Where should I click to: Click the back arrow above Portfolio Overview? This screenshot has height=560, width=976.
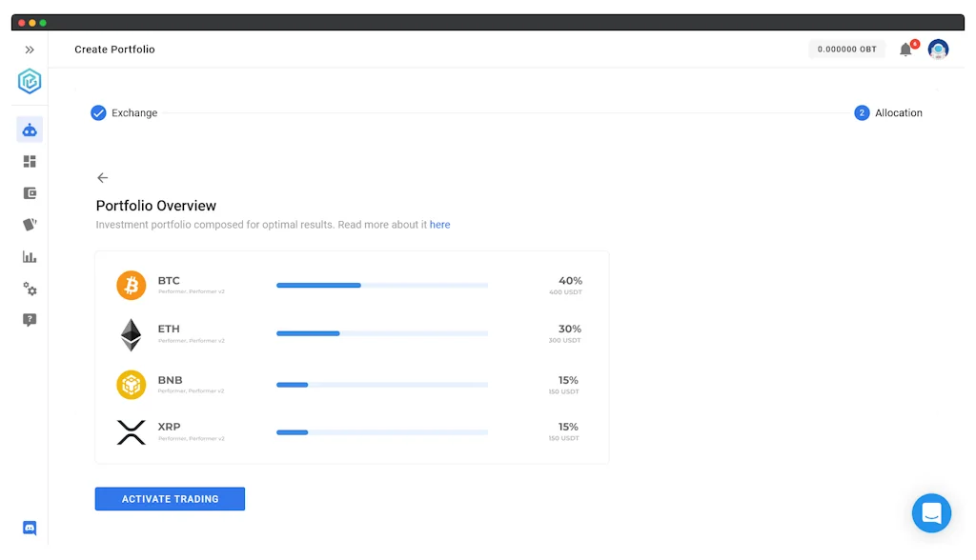coord(103,178)
